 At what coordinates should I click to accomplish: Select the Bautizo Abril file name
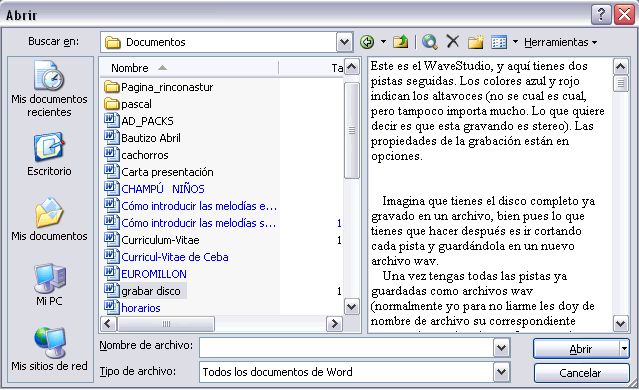click(151, 138)
